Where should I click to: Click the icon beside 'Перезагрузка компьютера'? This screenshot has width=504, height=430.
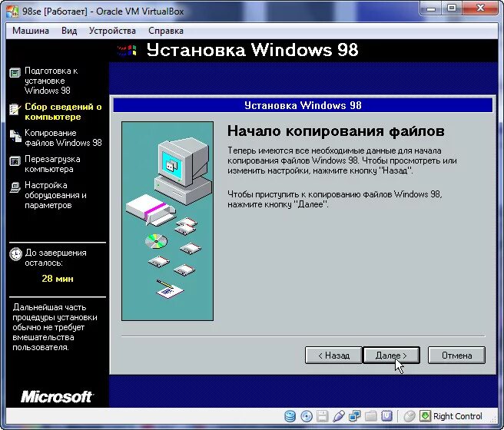pyautogui.click(x=15, y=161)
